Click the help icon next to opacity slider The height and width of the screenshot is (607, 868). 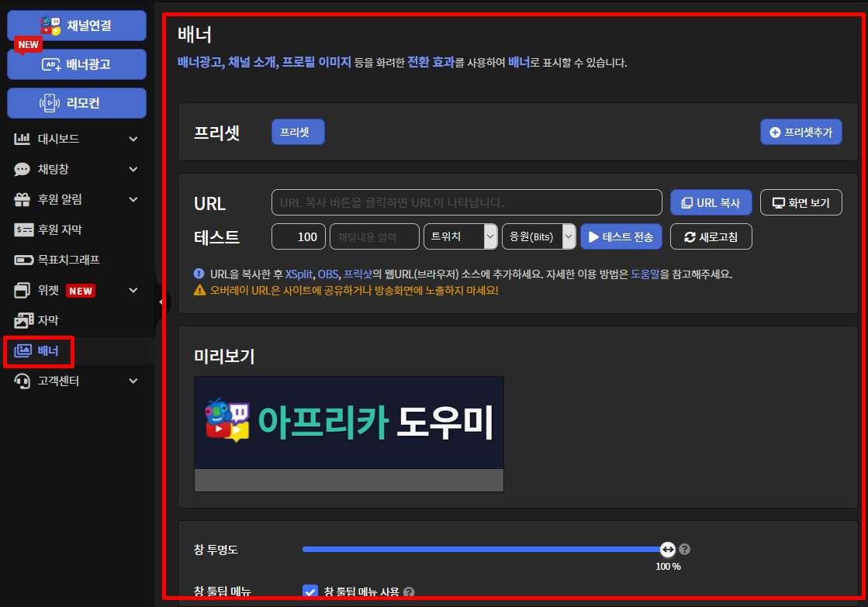pyautogui.click(x=685, y=550)
